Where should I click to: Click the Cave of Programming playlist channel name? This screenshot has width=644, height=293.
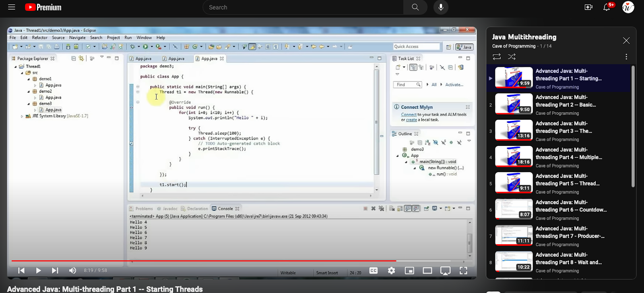tap(514, 46)
